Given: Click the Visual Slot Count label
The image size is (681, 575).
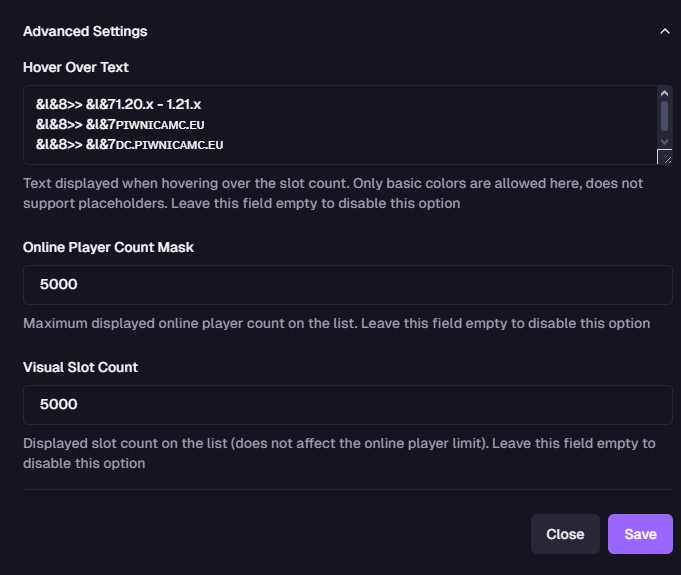Looking at the screenshot, I should 80,367.
